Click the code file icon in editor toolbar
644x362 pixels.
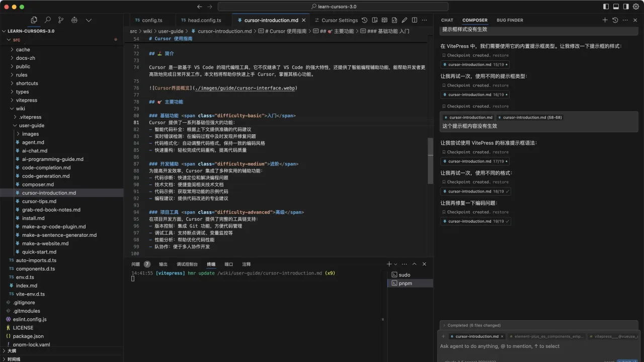[394, 20]
